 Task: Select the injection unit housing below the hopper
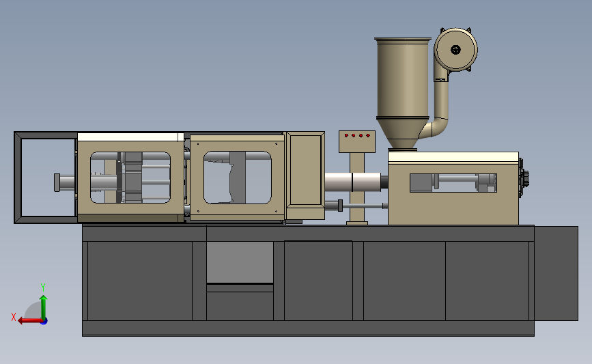[x=453, y=188]
